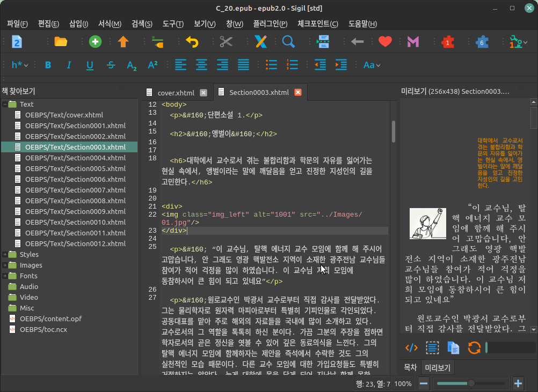Run blue plugin puzzle icon 6
538x392 pixels.
tap(482, 42)
